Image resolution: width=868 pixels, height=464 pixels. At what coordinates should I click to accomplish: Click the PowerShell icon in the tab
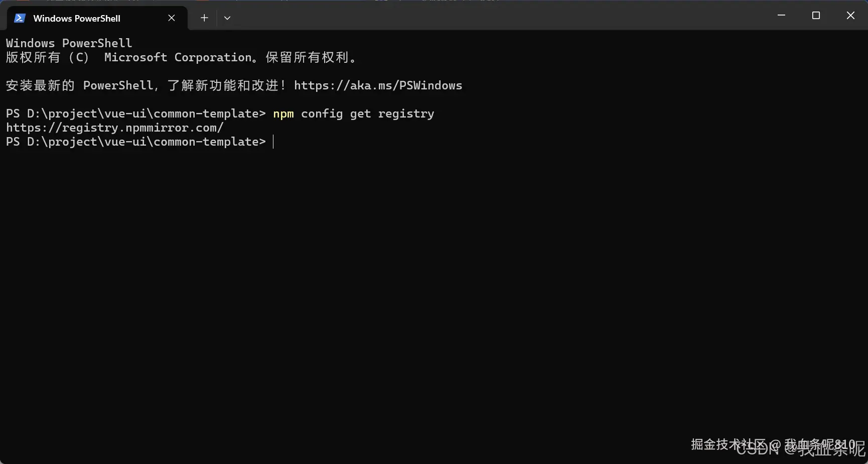click(20, 18)
